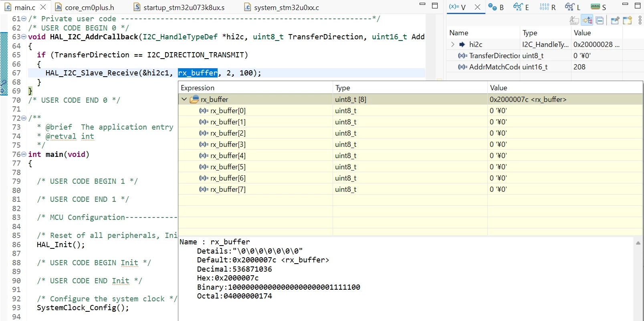Open the core_cm0plus.h tab
Viewport: 644px width, 321px height.
85,7
